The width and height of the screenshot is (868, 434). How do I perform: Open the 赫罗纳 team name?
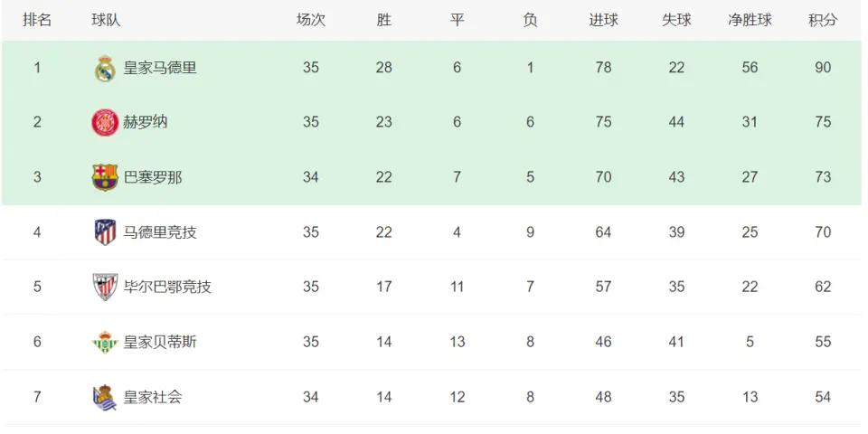tap(145, 122)
